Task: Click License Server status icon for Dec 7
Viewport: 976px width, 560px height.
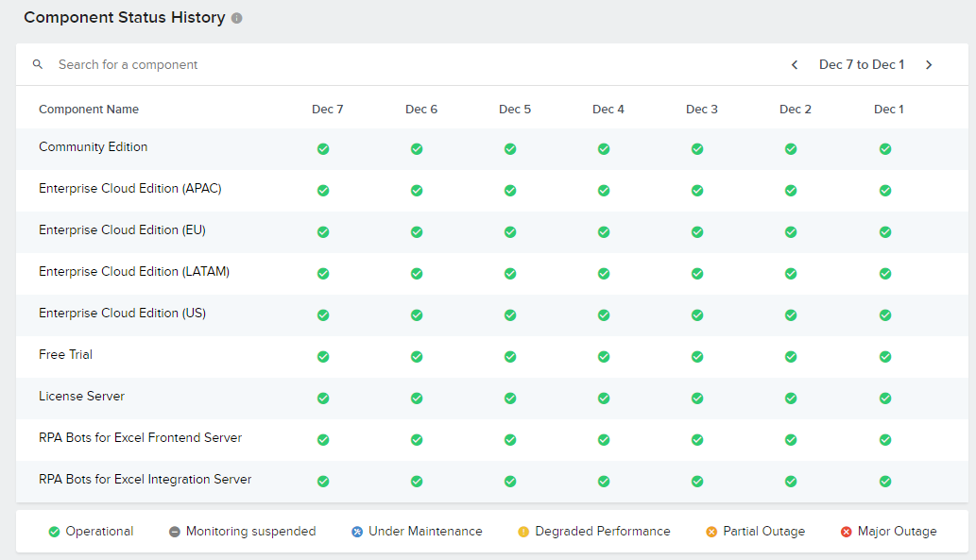Action: point(323,399)
